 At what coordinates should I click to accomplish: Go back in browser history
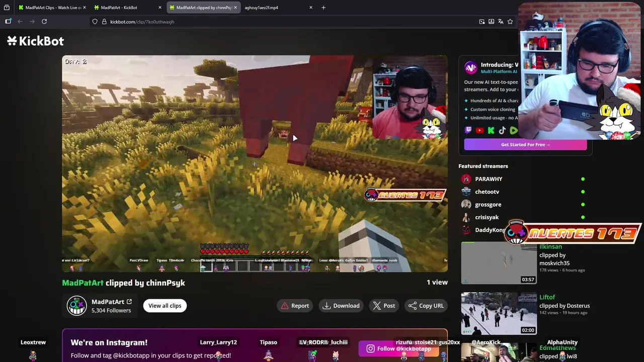tap(20, 22)
